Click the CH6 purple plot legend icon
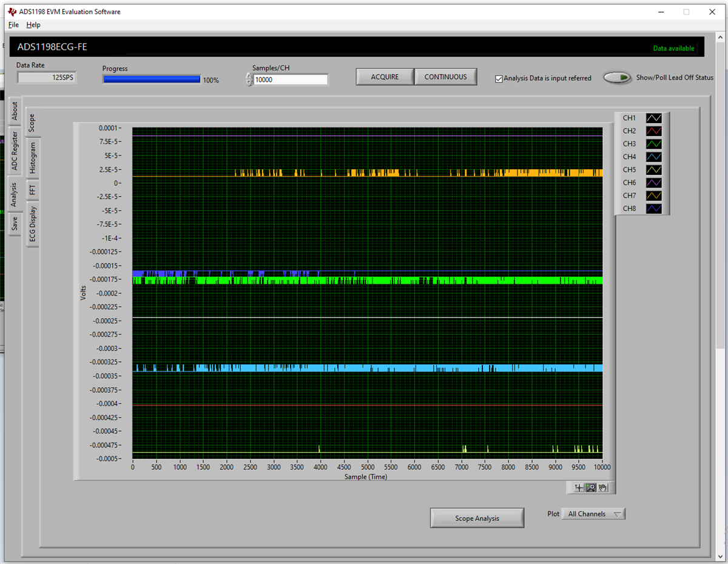The height and width of the screenshot is (564, 728). 654,183
